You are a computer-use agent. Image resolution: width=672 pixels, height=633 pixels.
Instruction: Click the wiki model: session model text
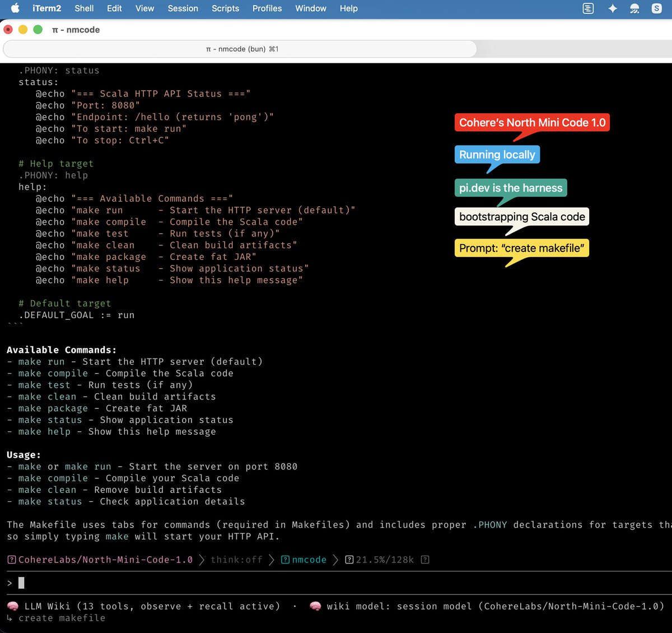[496, 606]
